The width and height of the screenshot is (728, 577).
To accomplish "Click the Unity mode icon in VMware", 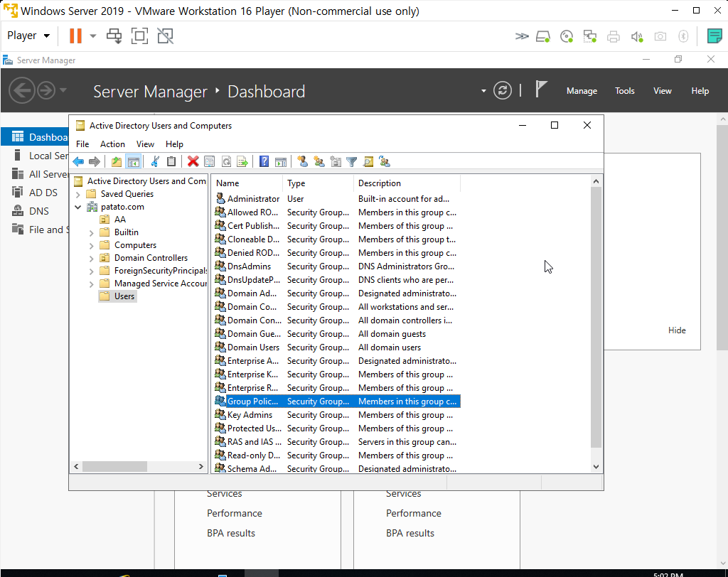I will (165, 36).
